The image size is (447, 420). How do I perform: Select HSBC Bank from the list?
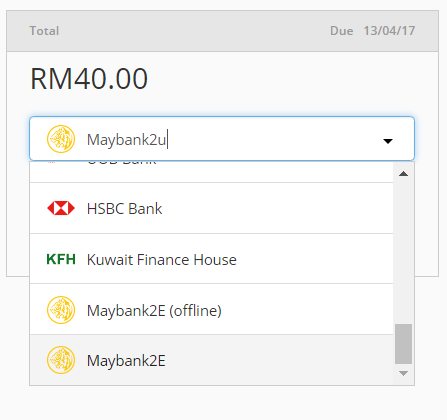211,208
